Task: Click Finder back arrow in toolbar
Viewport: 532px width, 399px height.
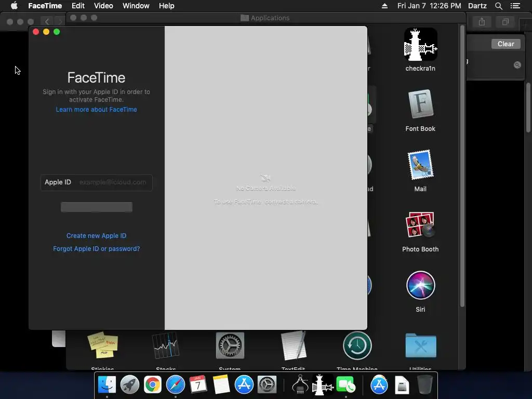Action: (x=47, y=22)
